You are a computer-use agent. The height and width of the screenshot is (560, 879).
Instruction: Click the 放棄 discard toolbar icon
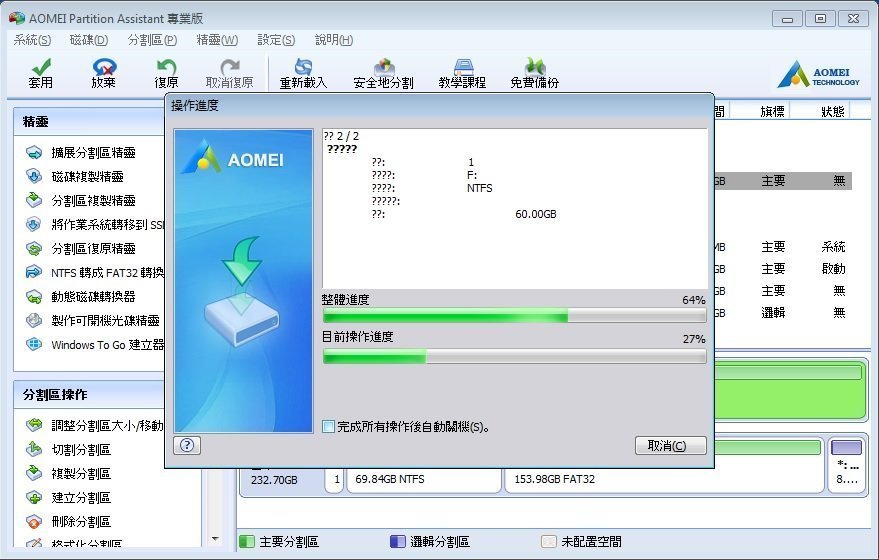[x=104, y=68]
